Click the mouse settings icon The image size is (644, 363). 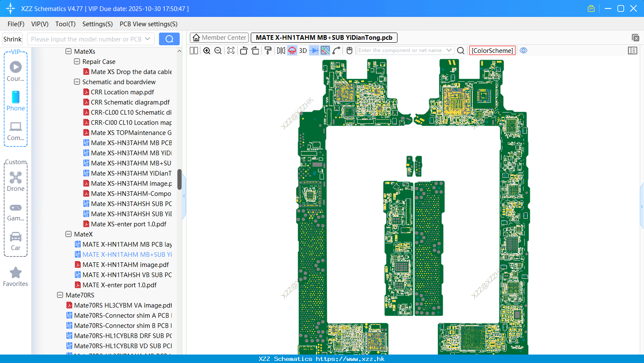349,51
